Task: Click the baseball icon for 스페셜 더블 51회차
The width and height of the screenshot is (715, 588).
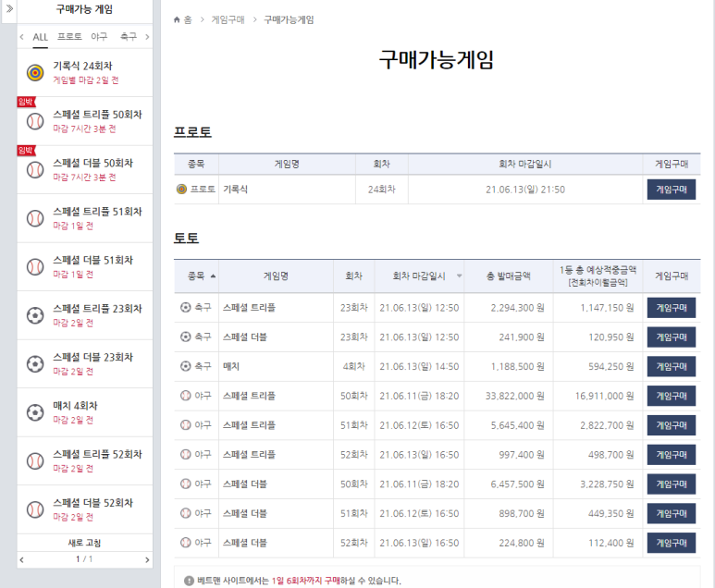Action: (35, 266)
